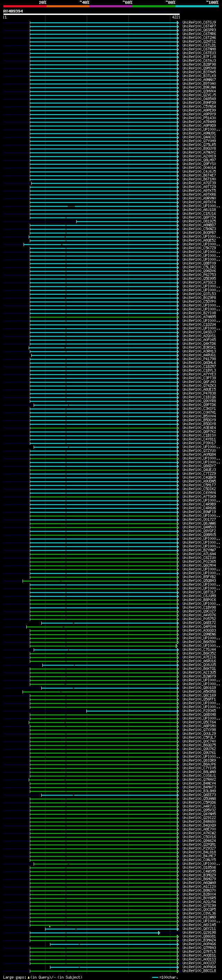The image size is (222, 980).
Task: Open hit UniRef100_B7FIJ8
Action: [199, 57]
